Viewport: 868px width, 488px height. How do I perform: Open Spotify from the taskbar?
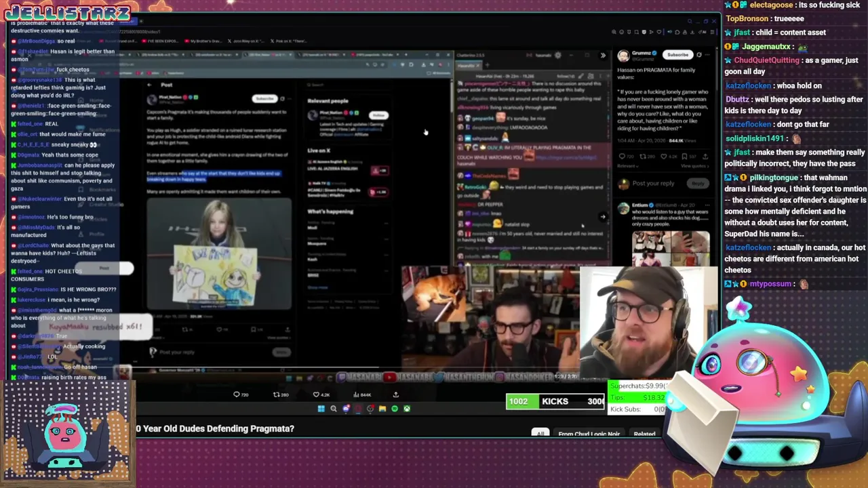click(x=395, y=409)
